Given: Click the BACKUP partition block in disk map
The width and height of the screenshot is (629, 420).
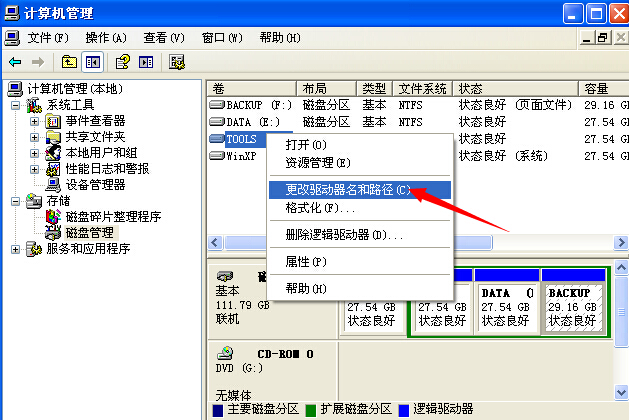Looking at the screenshot, I should [574, 307].
